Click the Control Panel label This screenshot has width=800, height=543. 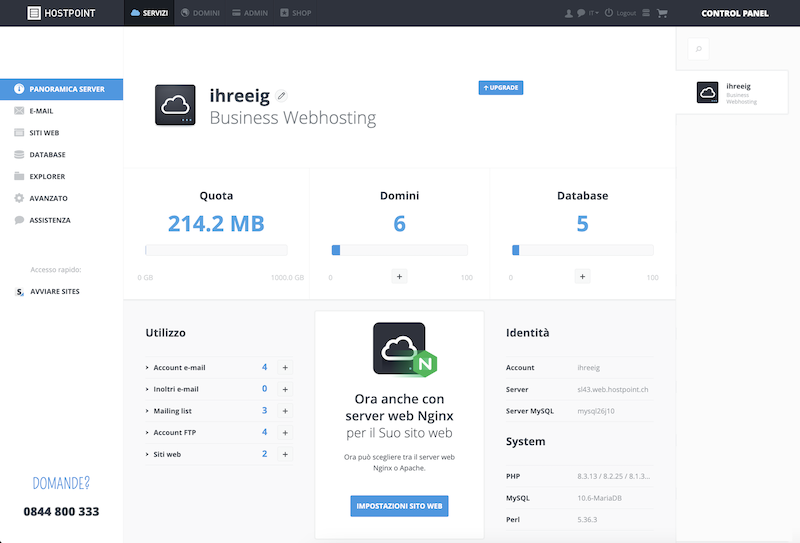[x=735, y=13]
